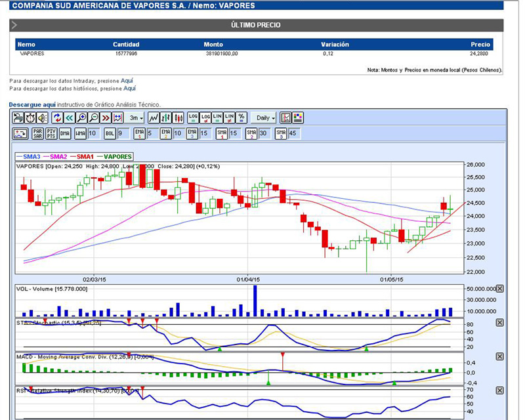Zoom out of the chart
Image resolution: width=525 pixels, height=420 pixels.
coord(93,118)
